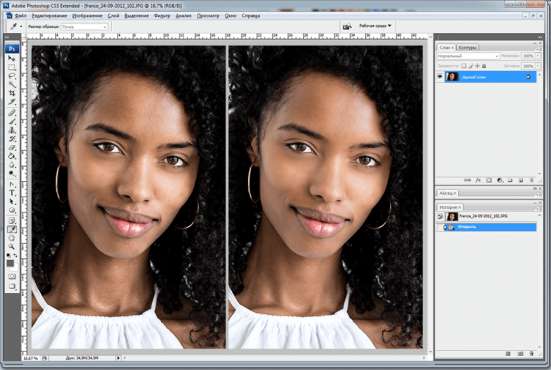Toggle lock image pixels
The width and height of the screenshot is (551, 370).
[471, 66]
